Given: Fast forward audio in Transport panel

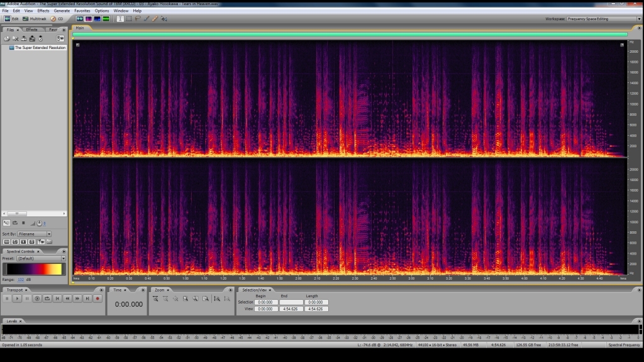Looking at the screenshot, I should [77, 299].
